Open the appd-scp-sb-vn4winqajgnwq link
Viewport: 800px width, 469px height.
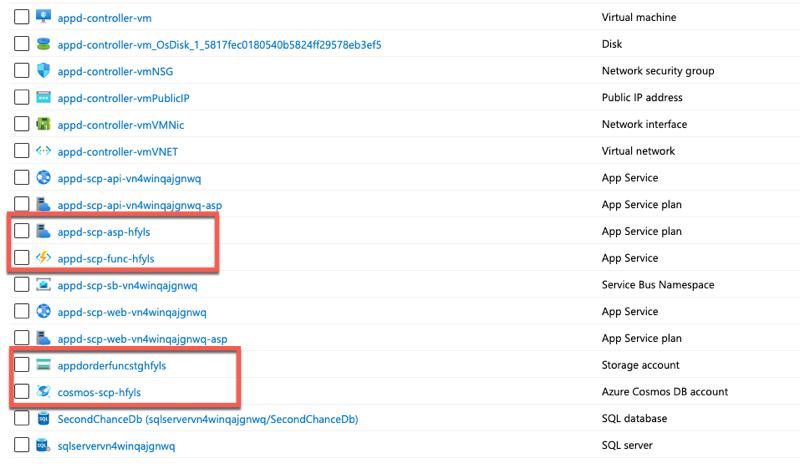pyautogui.click(x=127, y=285)
